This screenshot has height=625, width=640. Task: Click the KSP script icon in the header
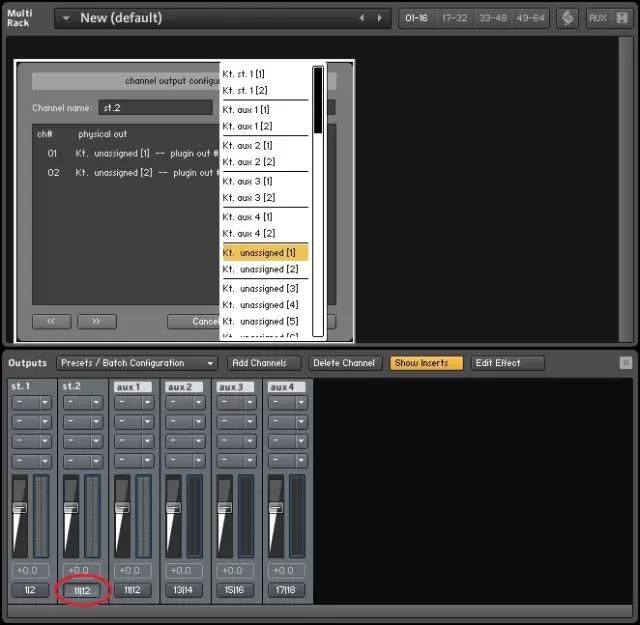click(567, 18)
